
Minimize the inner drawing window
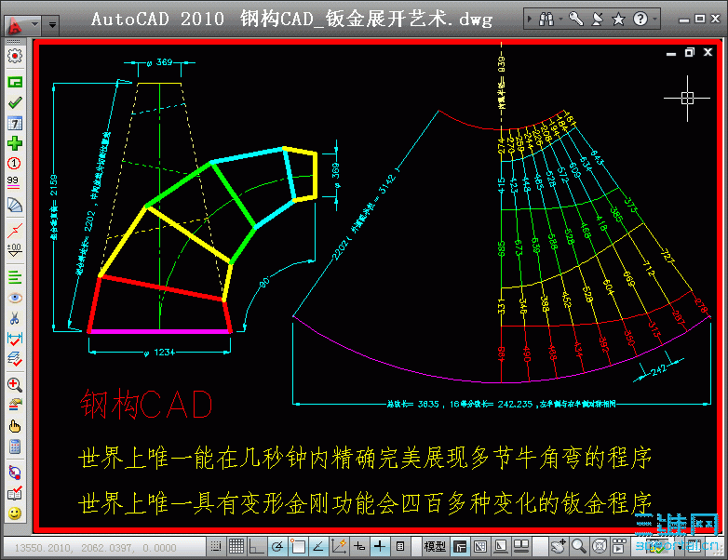671,53
